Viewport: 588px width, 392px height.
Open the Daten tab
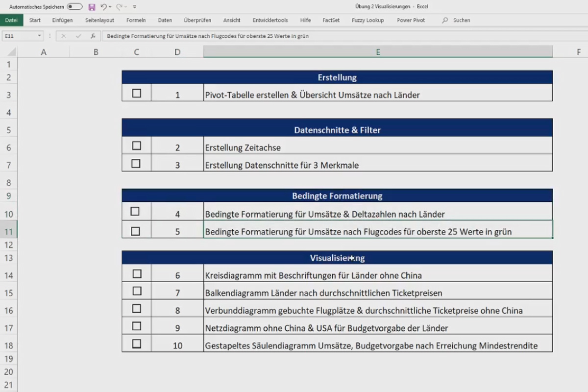(165, 20)
